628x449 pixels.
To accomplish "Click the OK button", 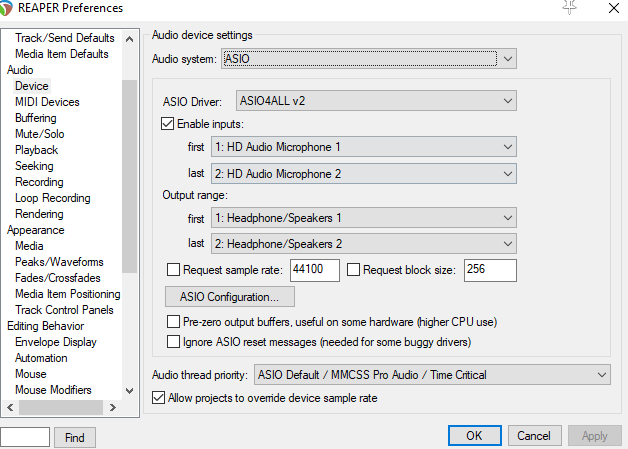I will (475, 435).
